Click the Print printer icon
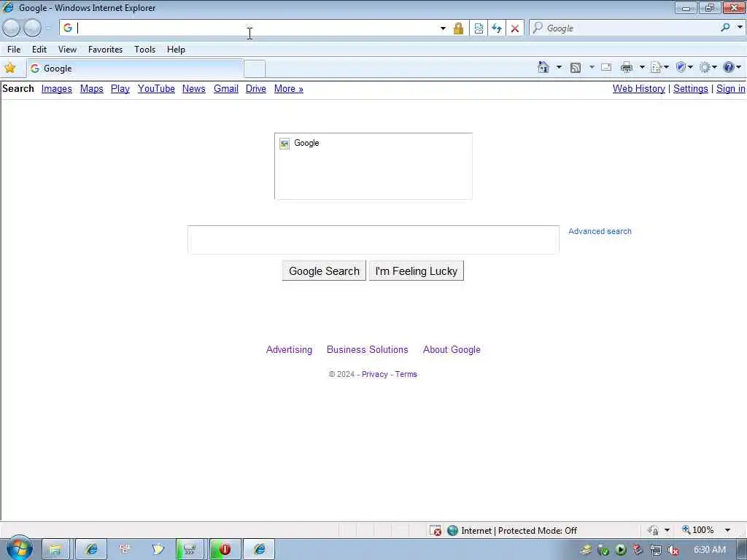This screenshot has height=560, width=747. [x=627, y=68]
